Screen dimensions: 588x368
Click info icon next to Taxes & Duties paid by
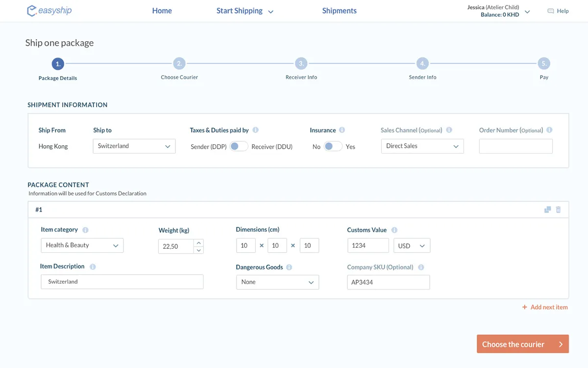point(255,130)
